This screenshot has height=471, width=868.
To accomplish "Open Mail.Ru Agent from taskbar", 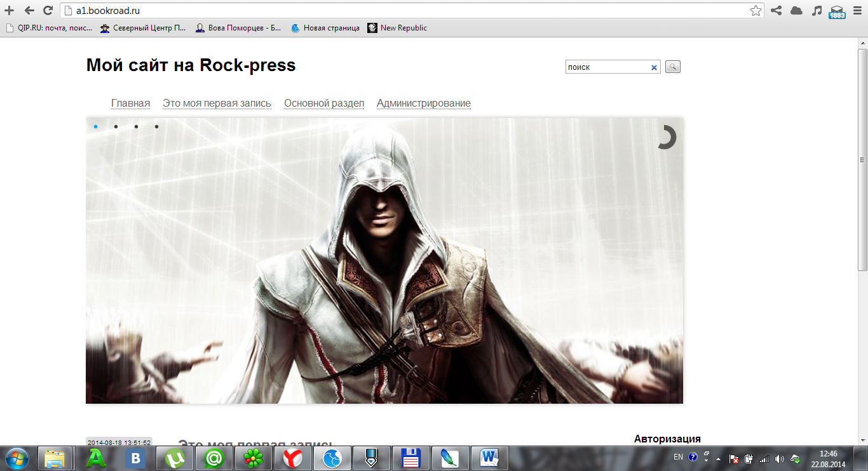I will [213, 458].
